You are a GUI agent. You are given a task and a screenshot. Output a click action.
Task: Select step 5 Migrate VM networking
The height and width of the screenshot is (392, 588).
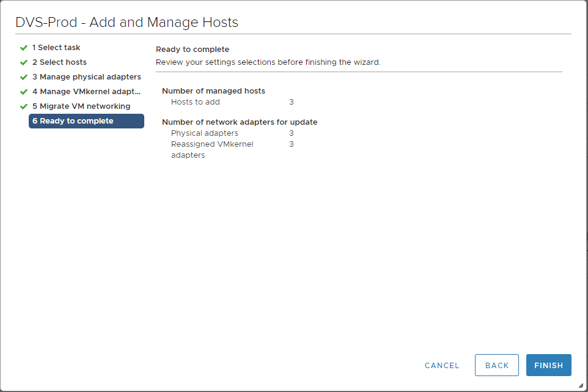[81, 106]
